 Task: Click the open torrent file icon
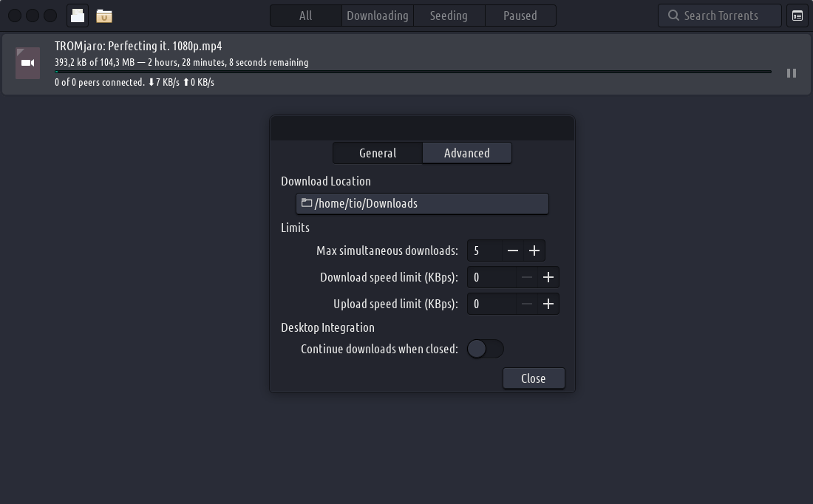(78, 16)
